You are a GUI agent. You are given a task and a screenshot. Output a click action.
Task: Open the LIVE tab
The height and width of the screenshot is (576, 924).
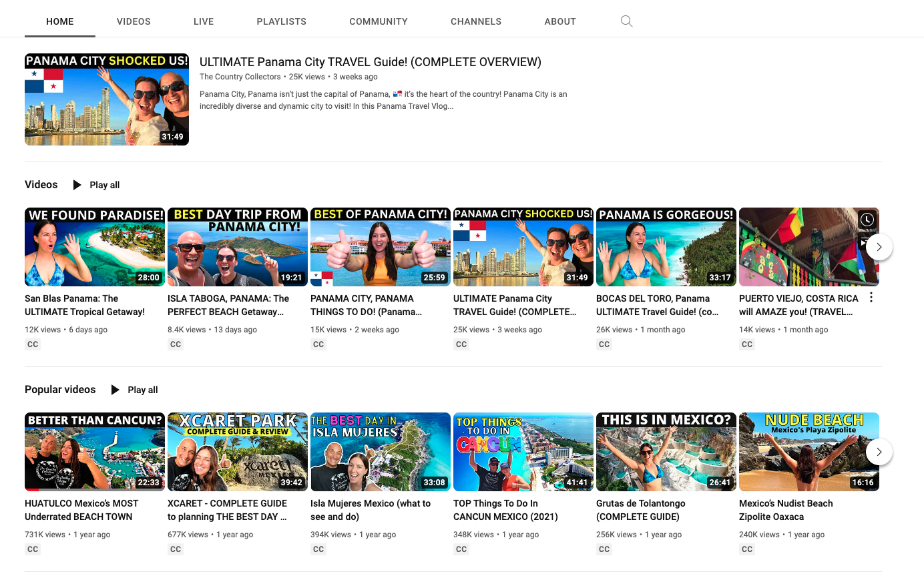coord(204,21)
